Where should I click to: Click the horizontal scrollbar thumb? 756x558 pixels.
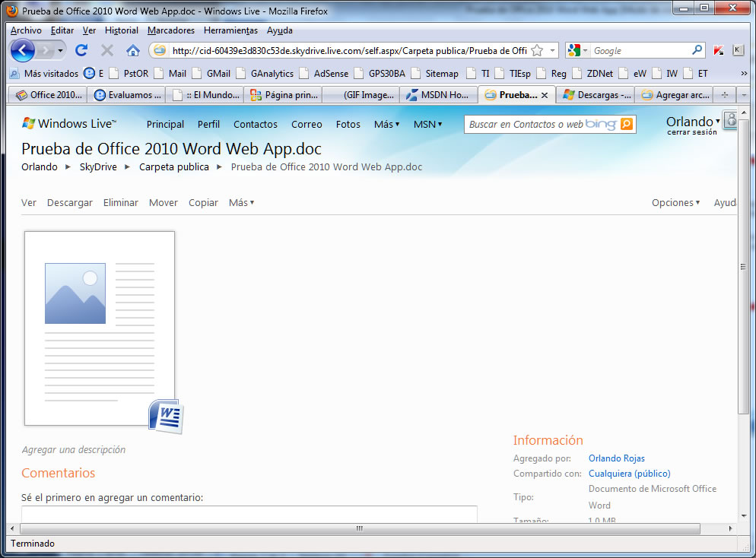[359, 528]
